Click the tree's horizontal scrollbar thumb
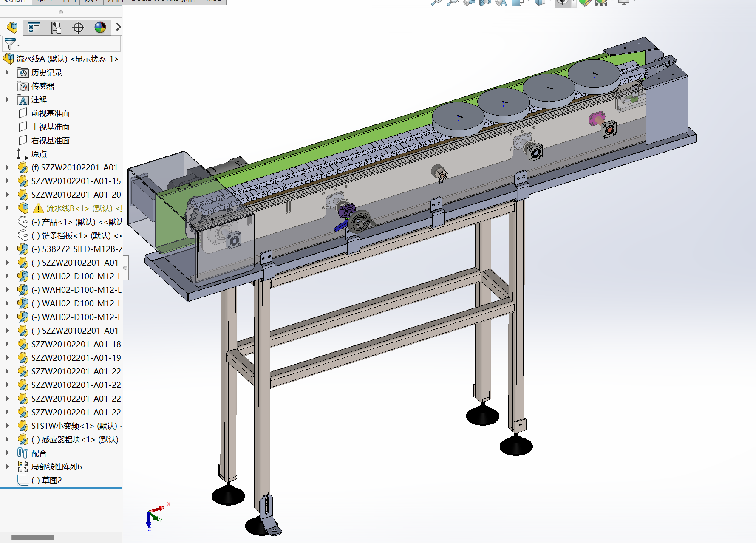756x543 pixels. pos(33,537)
